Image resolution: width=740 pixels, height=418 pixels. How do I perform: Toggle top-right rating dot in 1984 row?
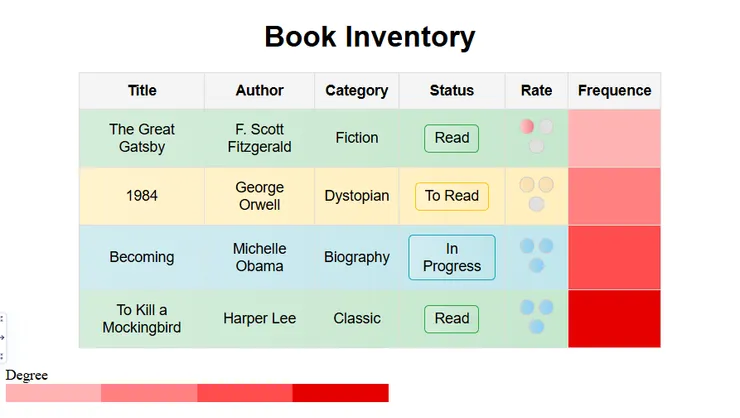tap(546, 185)
